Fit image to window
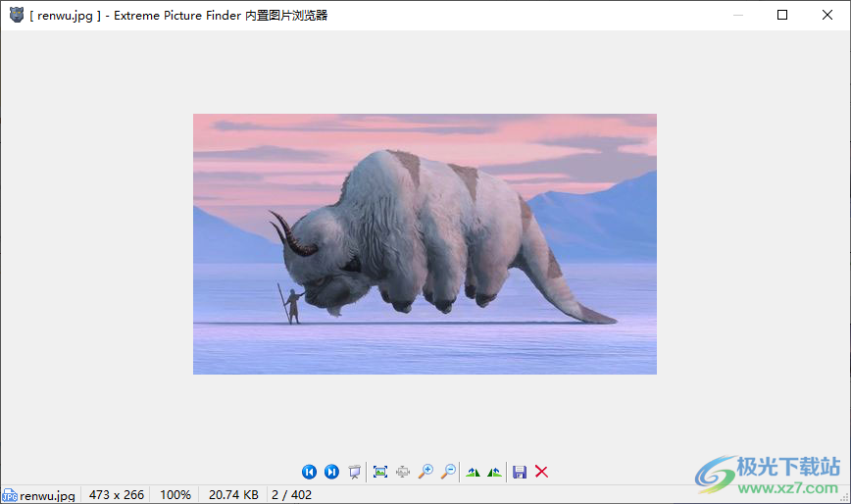The image size is (851, 504). pyautogui.click(x=380, y=472)
